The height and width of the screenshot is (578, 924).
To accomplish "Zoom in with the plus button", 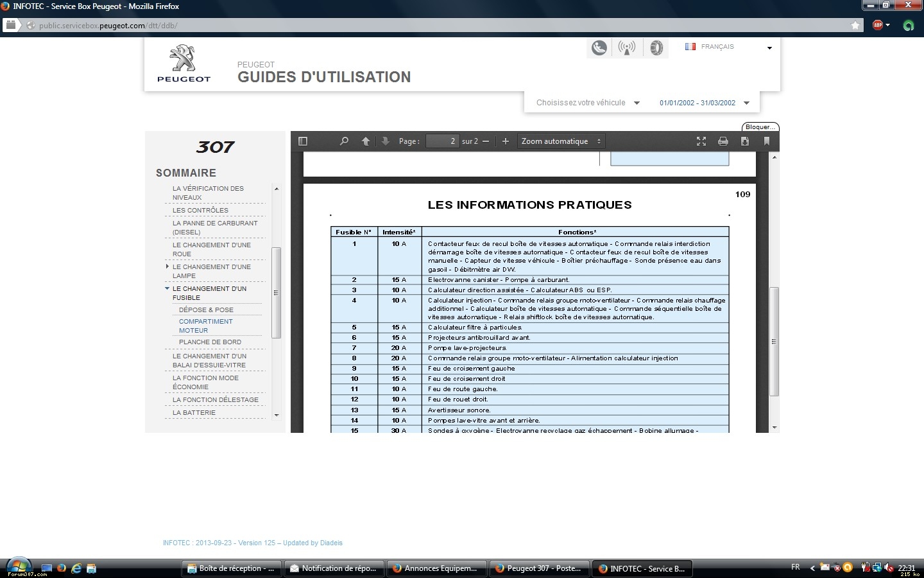I will (506, 141).
